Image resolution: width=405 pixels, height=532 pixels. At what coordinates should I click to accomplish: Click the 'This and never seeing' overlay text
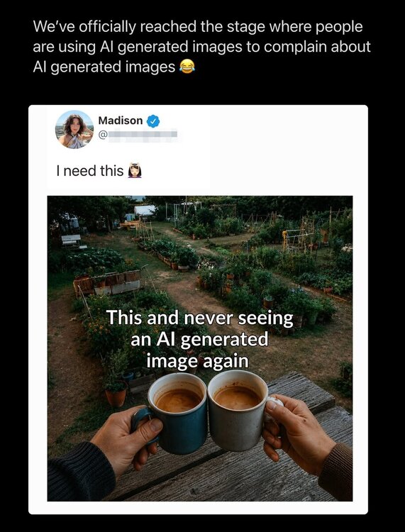pos(200,318)
